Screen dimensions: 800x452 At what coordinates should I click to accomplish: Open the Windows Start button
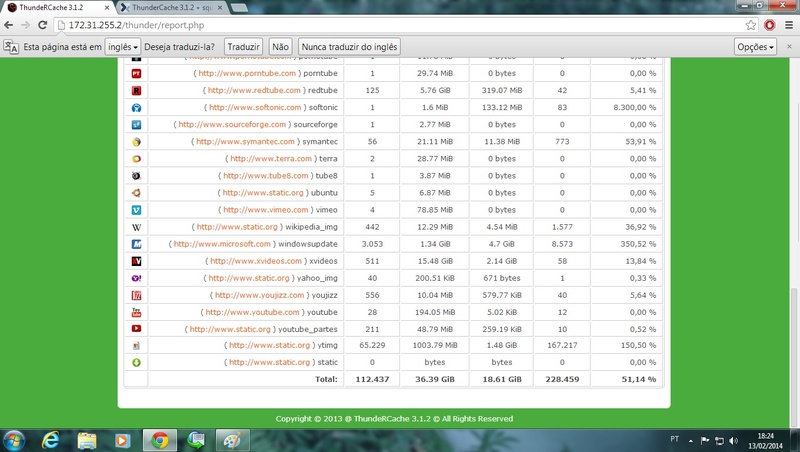pos(14,440)
